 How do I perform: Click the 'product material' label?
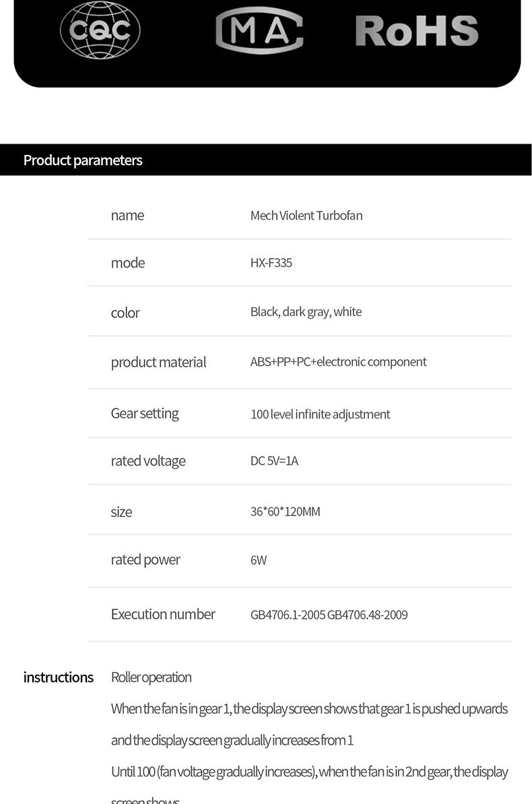tap(158, 363)
